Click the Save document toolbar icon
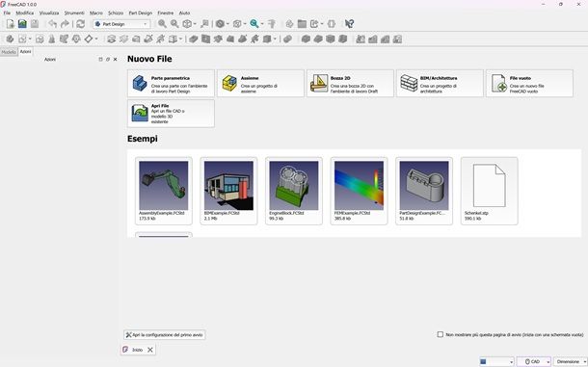The width and height of the screenshot is (588, 367). pos(35,24)
